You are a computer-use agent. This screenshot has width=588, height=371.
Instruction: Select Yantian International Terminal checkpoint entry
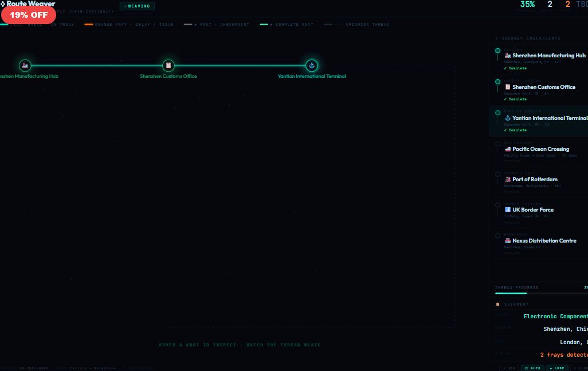544,121
